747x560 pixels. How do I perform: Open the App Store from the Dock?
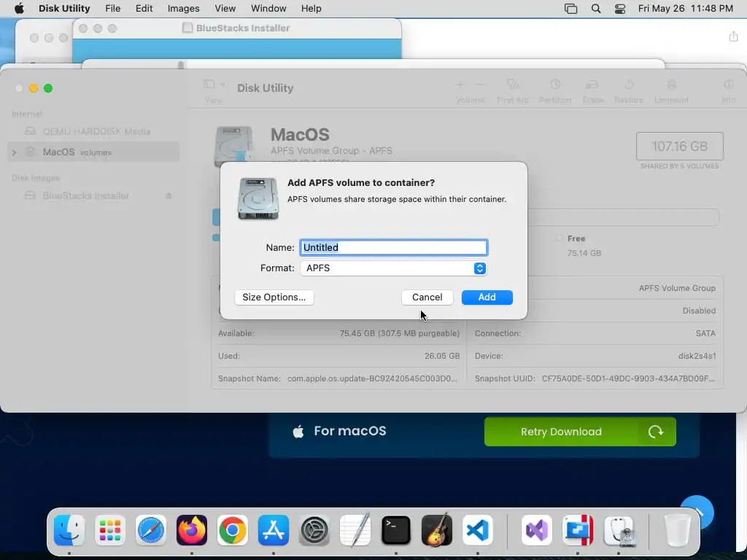point(274,530)
